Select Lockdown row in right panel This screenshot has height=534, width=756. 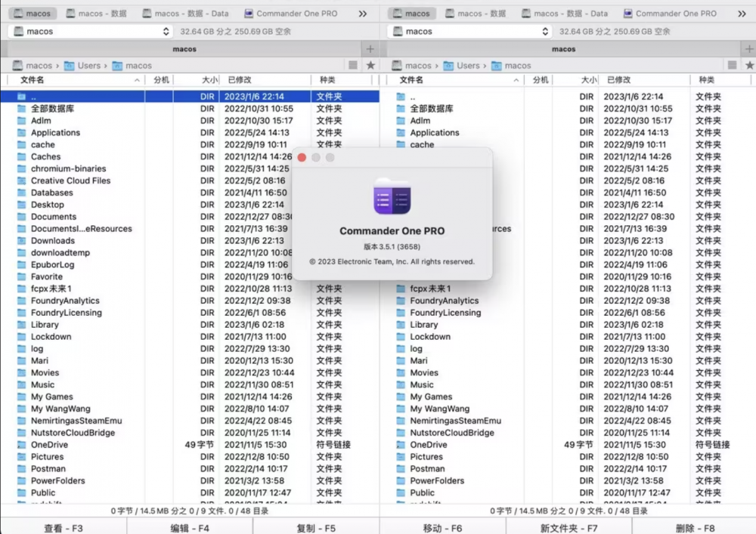coord(568,337)
